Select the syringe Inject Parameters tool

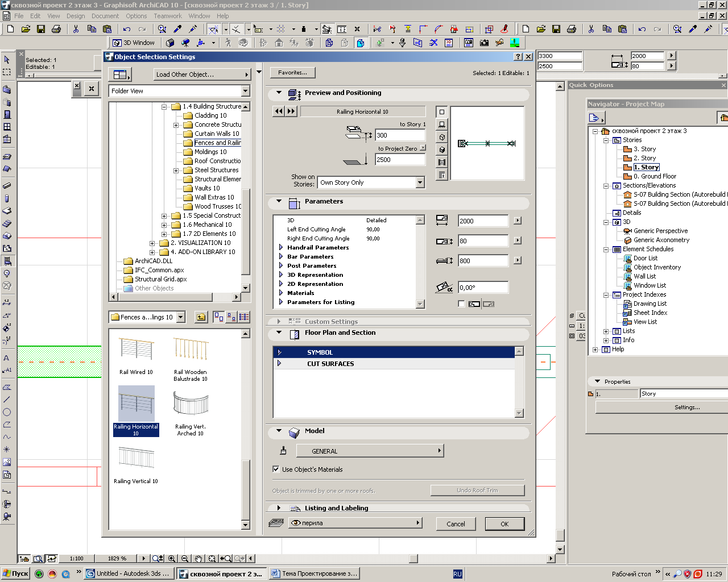coord(193,29)
